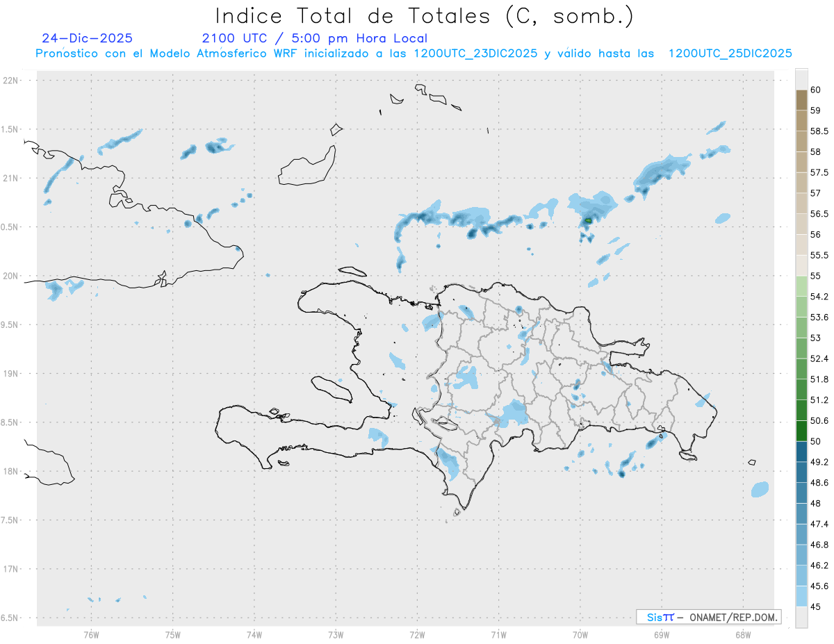834x644 pixels.
Task: Click the colorbar label '59'
Action: tap(815, 110)
